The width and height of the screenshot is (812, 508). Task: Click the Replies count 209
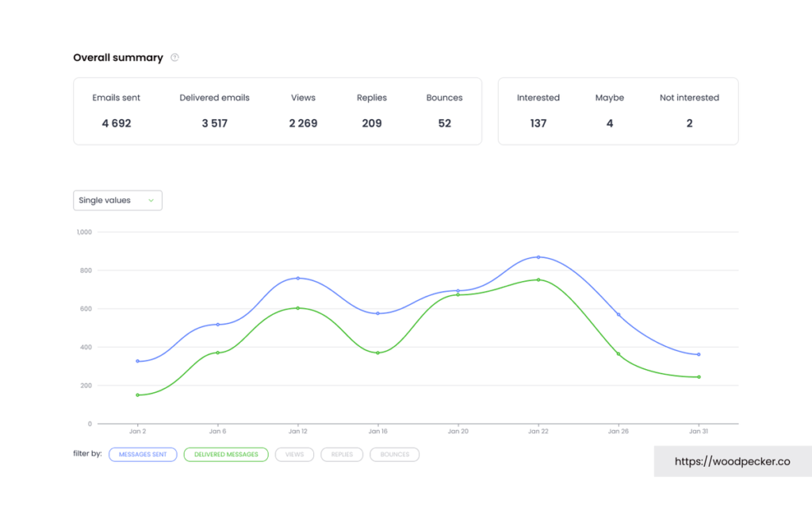(372, 123)
